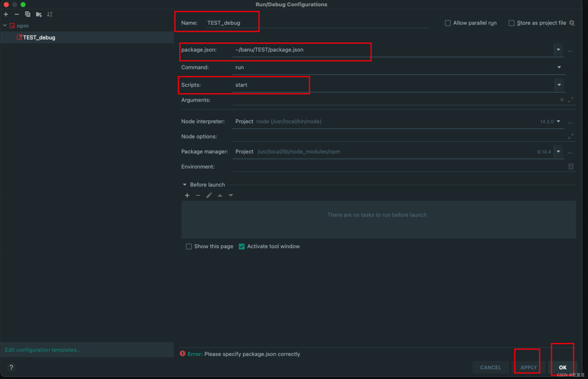This screenshot has height=379, width=588.
Task: Open the Scripts dropdown arrow
Action: click(x=559, y=85)
